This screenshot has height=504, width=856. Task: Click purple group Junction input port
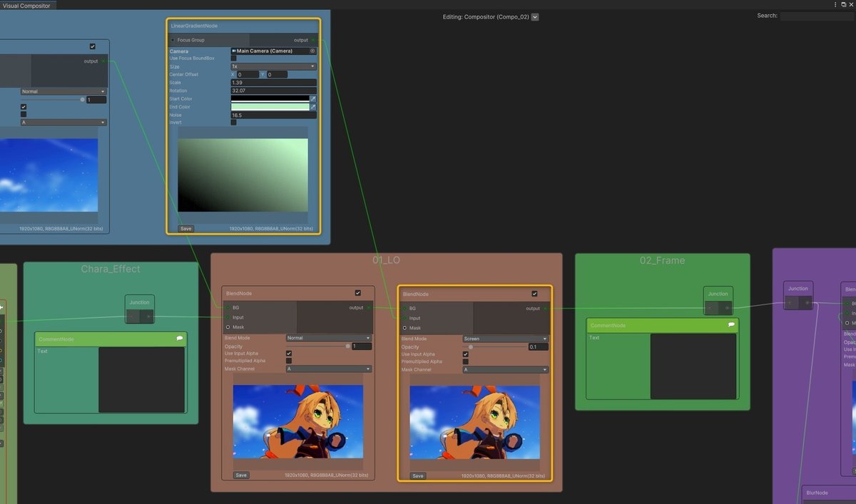pos(790,302)
